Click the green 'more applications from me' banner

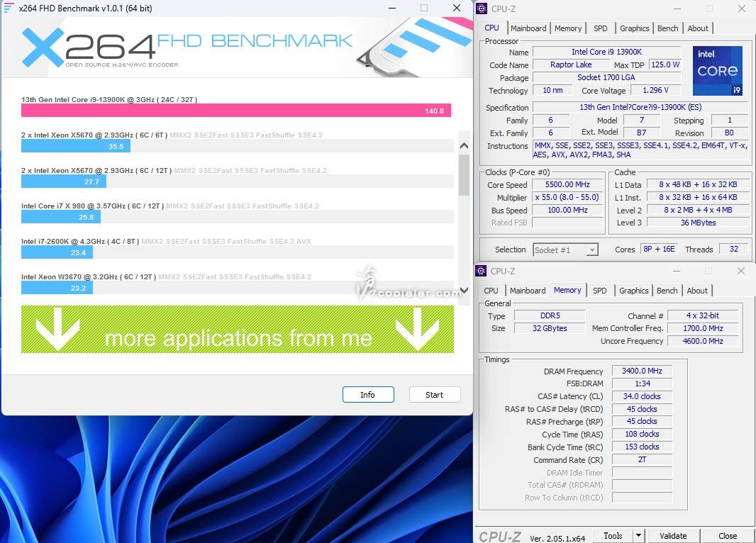click(x=237, y=330)
